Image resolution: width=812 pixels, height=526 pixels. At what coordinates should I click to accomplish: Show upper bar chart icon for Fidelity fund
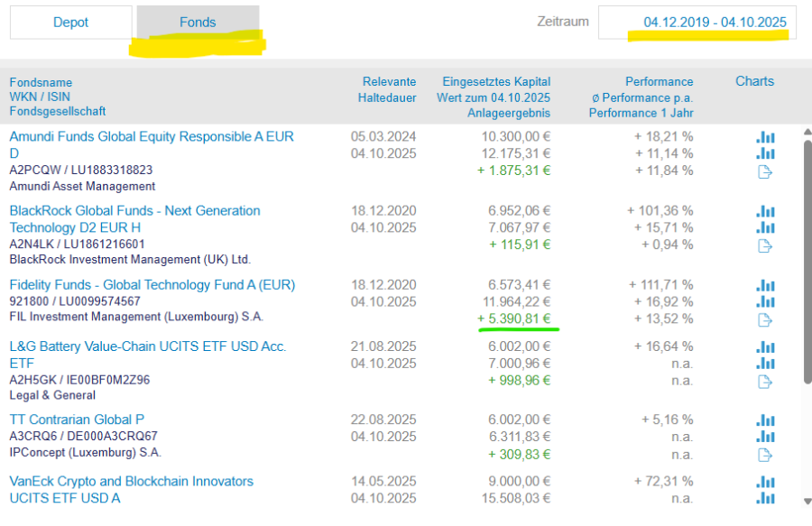(765, 285)
